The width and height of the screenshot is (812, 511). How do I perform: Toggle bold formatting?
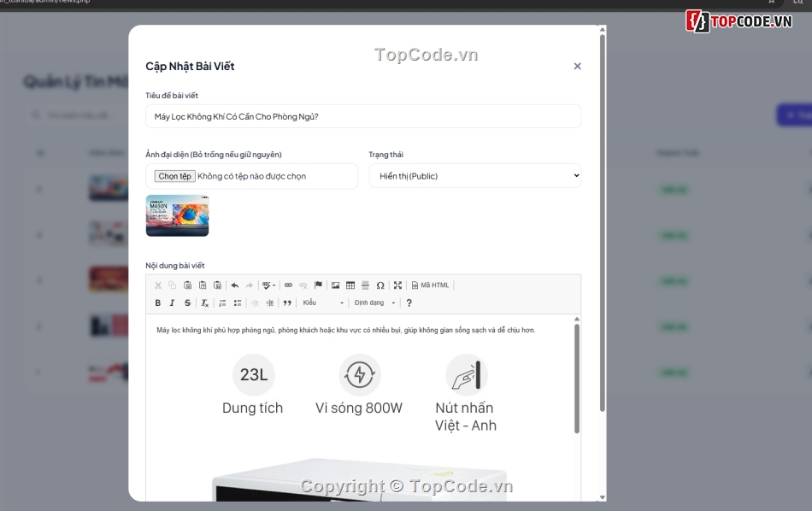tap(158, 302)
